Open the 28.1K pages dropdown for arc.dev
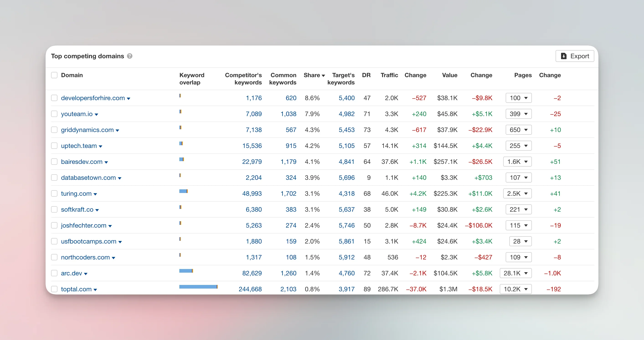 point(515,273)
